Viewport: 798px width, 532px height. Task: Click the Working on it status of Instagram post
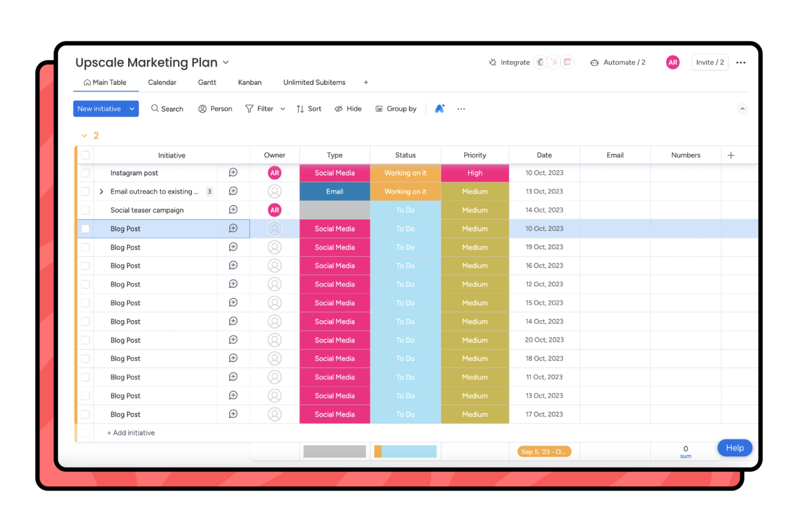coord(405,172)
